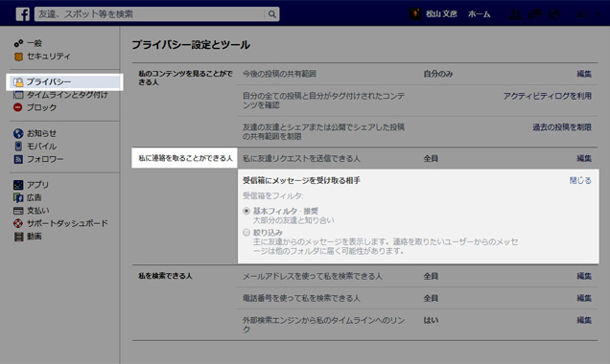This screenshot has height=364, width=610.
Task: Click 私に連絡を取ることができる人 section label
Action: pos(185,158)
